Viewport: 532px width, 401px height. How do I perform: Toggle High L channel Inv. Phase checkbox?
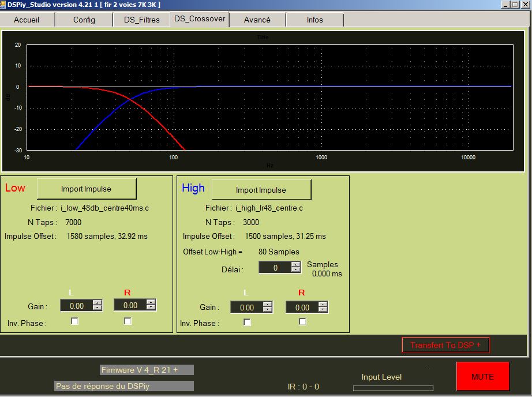[247, 323]
